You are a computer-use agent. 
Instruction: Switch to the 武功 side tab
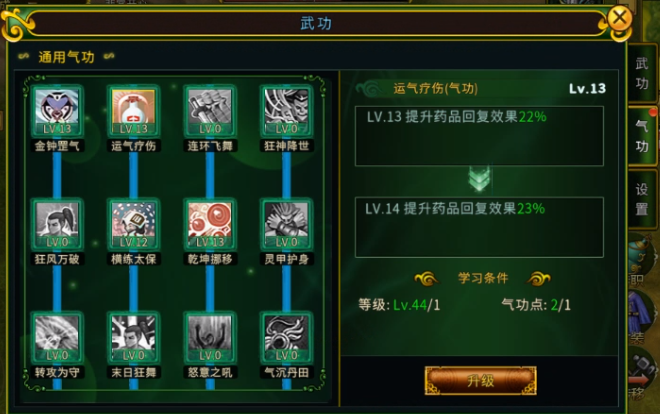[641, 73]
